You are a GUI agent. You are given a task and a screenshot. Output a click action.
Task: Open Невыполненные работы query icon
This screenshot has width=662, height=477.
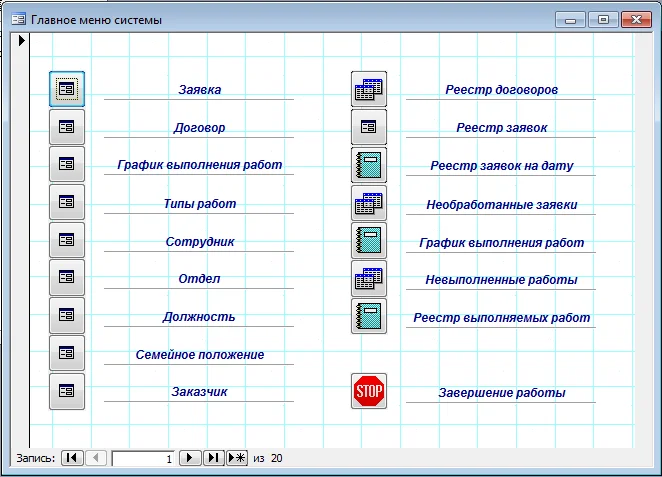tap(369, 278)
